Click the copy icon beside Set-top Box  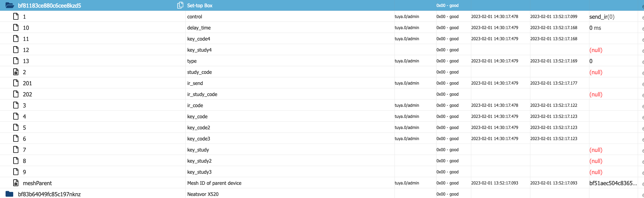pyautogui.click(x=180, y=5)
